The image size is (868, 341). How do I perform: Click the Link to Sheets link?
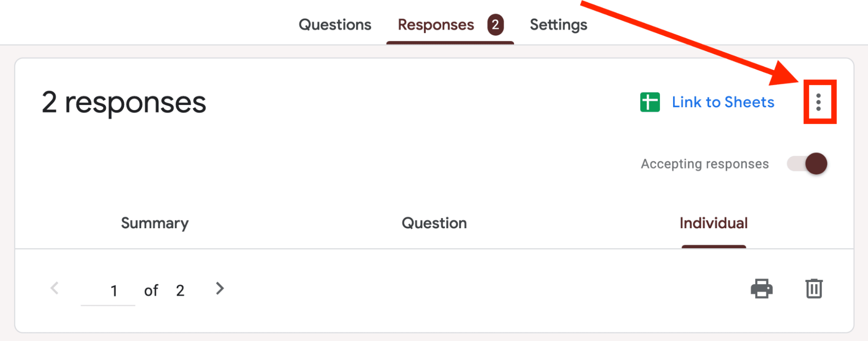click(x=723, y=102)
